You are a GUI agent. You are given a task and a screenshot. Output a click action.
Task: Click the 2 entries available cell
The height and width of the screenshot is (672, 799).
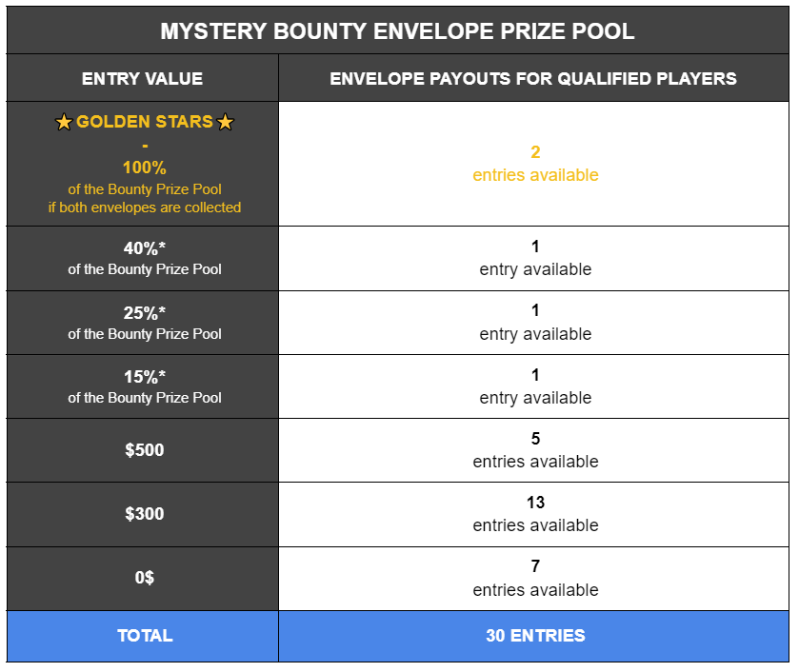coord(535,164)
